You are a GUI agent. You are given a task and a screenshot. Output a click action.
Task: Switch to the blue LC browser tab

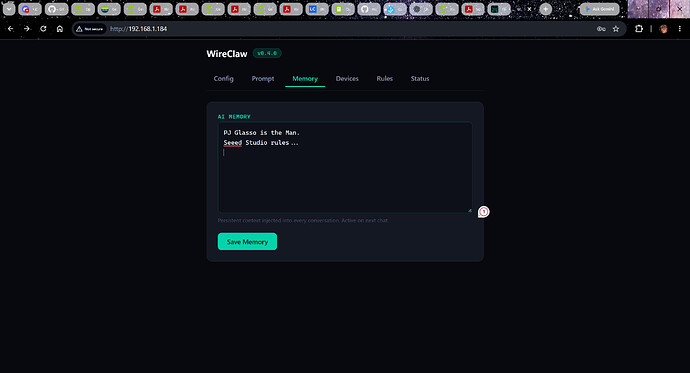click(317, 9)
